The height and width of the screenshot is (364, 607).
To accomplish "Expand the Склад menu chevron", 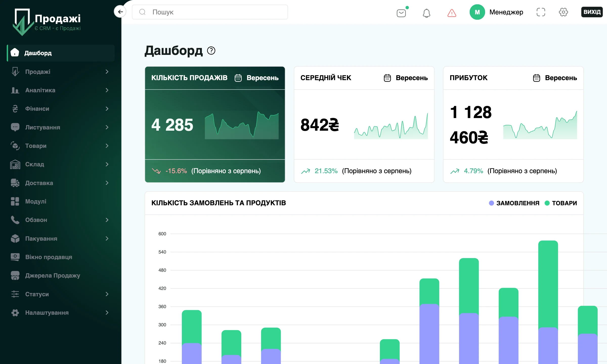I will point(107,164).
